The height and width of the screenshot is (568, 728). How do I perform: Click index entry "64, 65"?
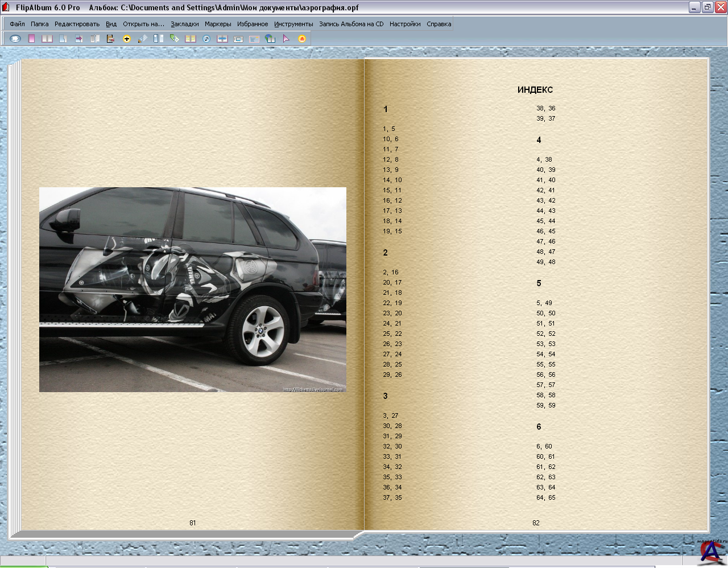click(545, 497)
